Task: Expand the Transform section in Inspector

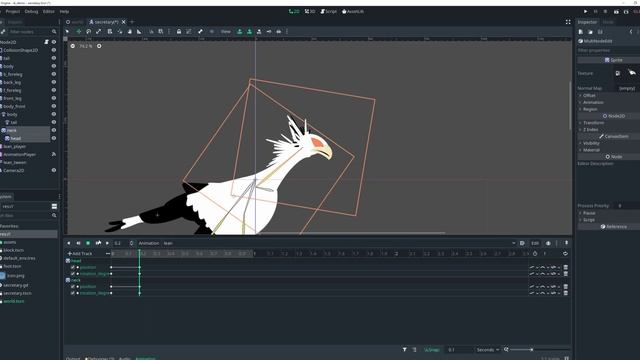Action: [593, 122]
